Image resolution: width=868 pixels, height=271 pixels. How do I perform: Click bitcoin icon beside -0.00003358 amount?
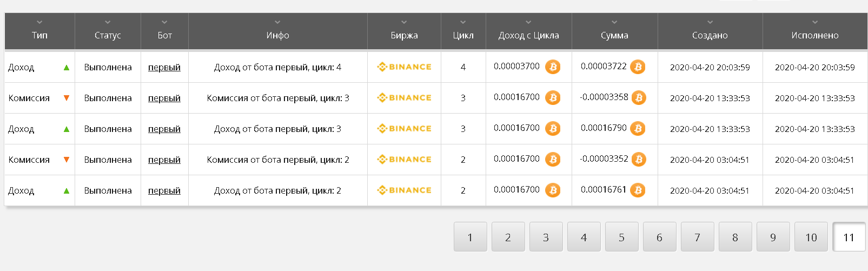point(639,98)
